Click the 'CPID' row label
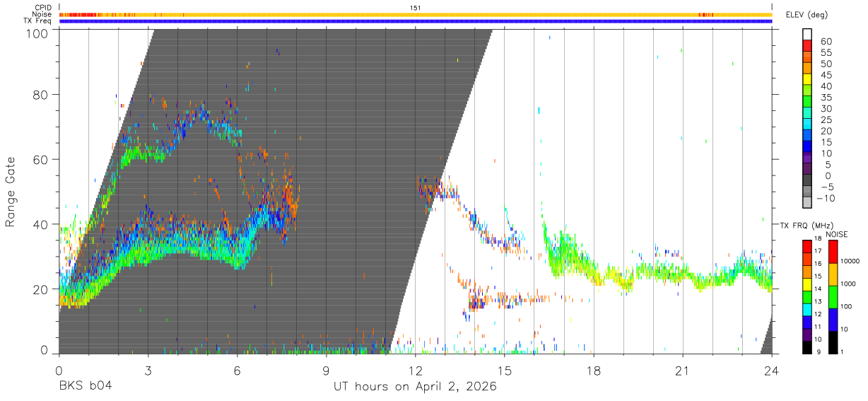The image size is (868, 401). point(42,7)
